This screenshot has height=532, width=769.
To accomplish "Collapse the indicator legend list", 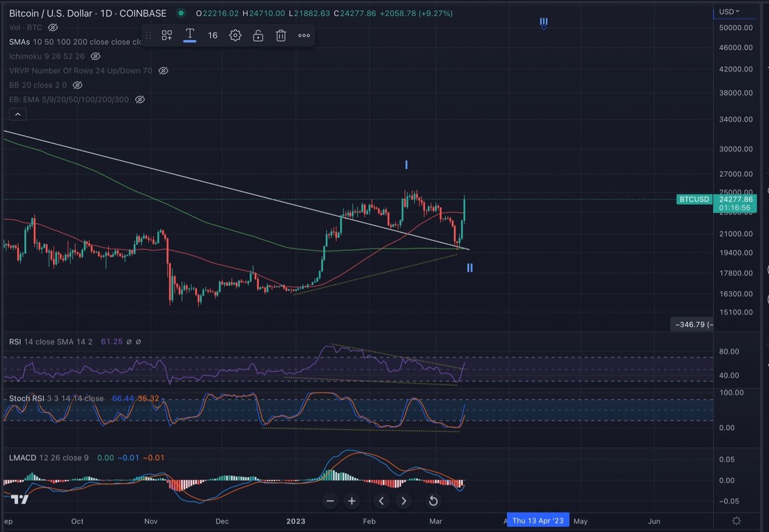I will 18,114.
